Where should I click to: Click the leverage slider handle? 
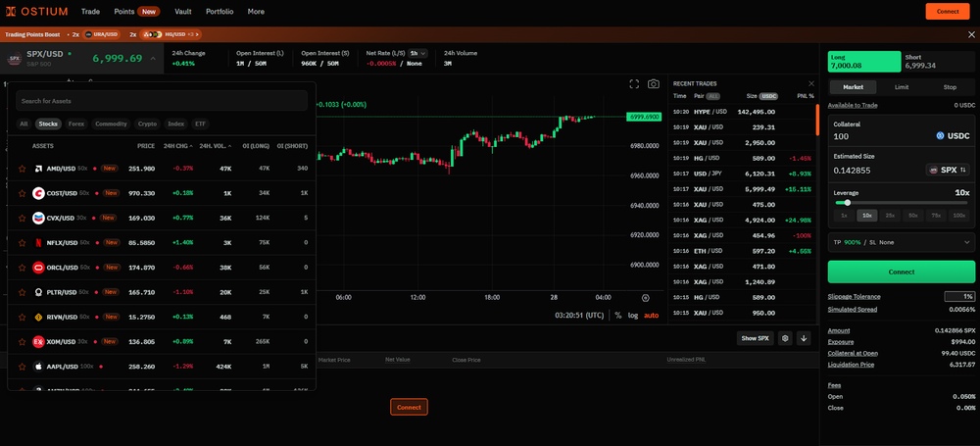click(848, 203)
